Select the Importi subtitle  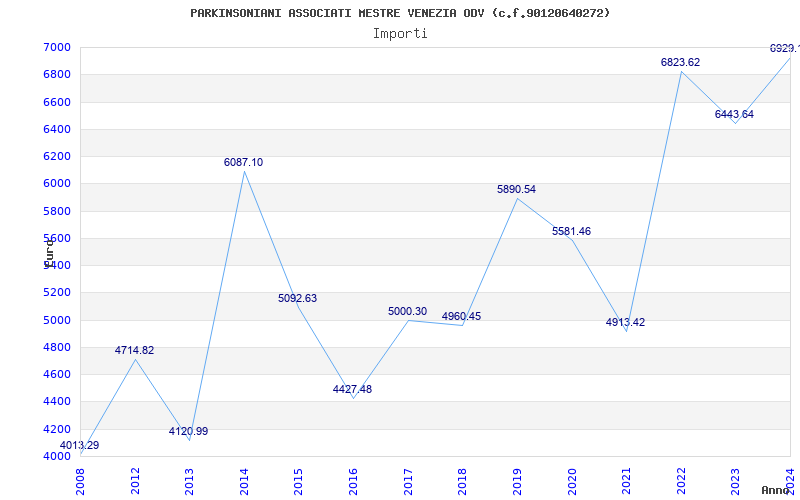[400, 34]
